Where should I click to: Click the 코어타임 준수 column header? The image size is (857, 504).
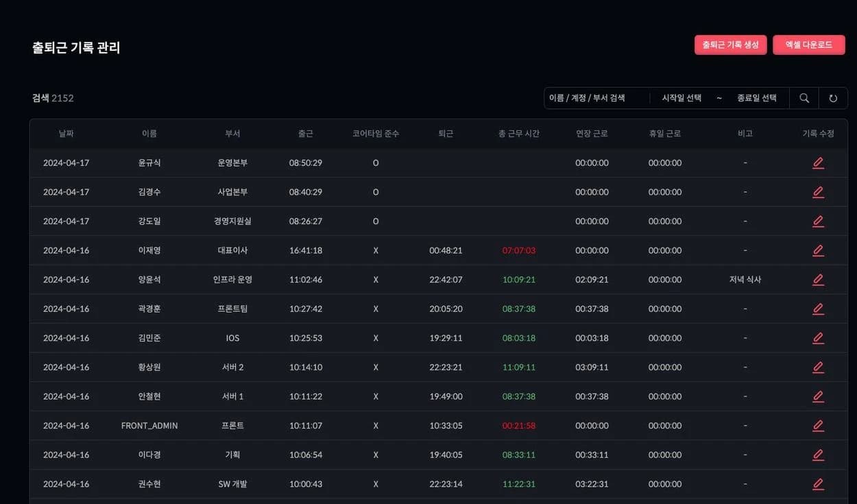coord(376,134)
